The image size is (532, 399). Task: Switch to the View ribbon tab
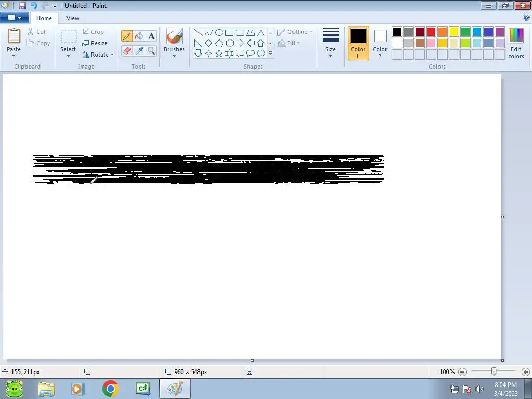73,18
